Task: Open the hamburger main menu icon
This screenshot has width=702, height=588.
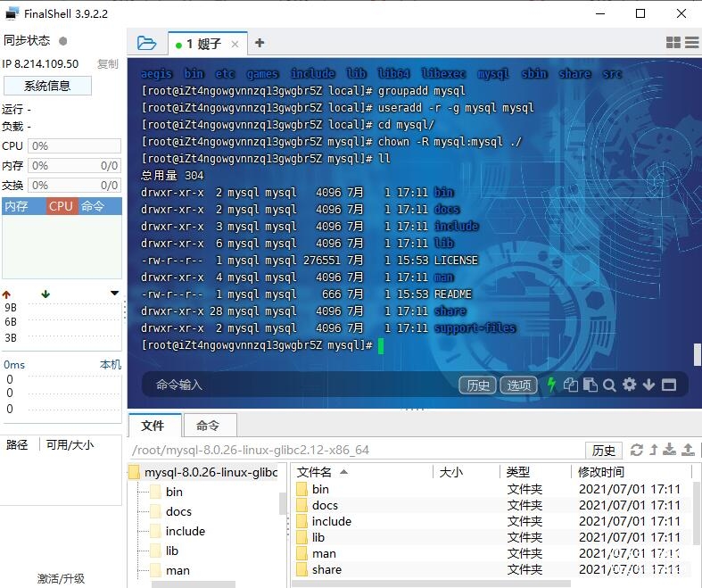Action: pyautogui.click(x=691, y=43)
